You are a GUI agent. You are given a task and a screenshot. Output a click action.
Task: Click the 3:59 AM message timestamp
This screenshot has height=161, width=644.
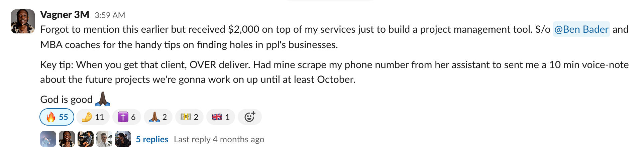110,15
